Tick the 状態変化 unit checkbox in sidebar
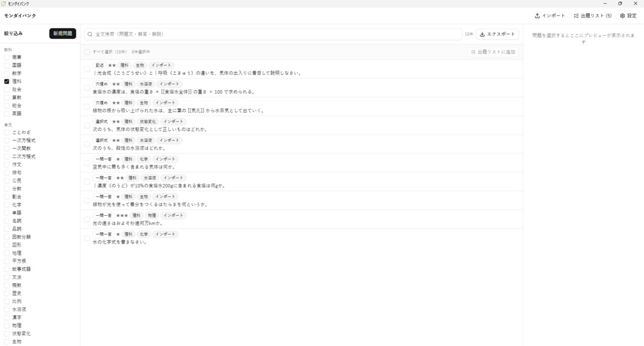 6,333
